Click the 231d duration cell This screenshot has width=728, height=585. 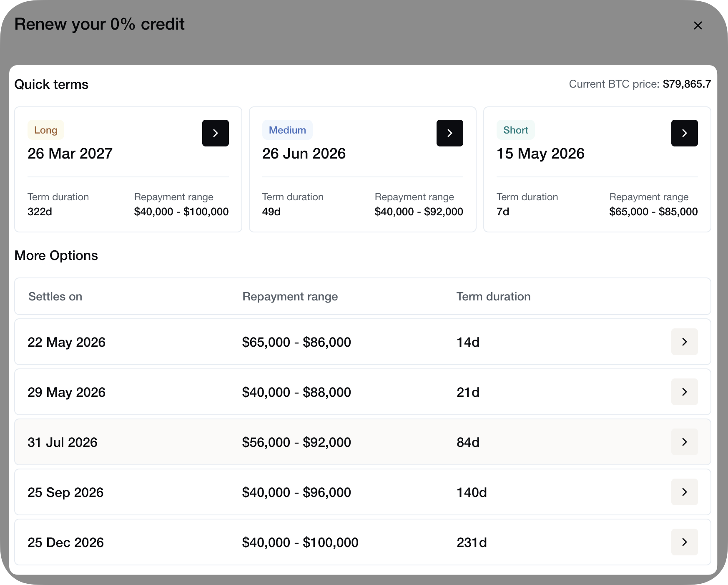click(472, 542)
